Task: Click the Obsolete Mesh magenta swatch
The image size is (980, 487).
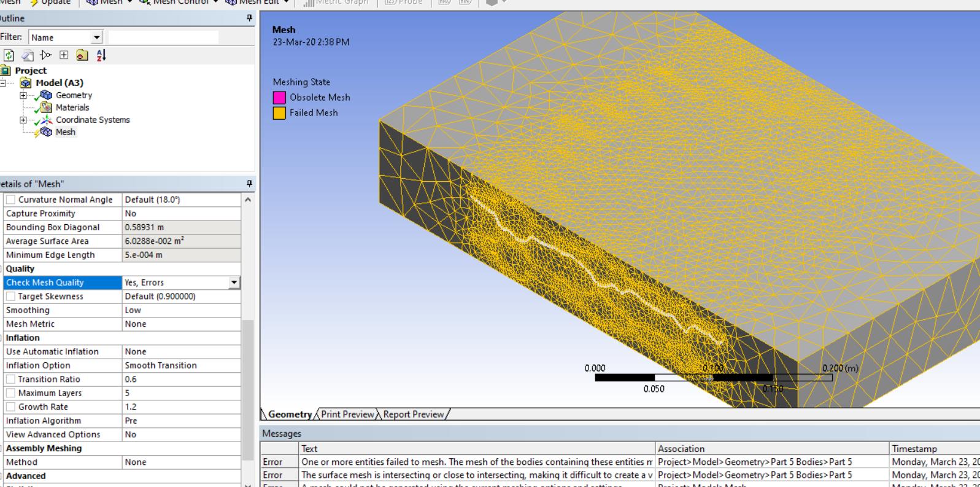Action: [279, 98]
